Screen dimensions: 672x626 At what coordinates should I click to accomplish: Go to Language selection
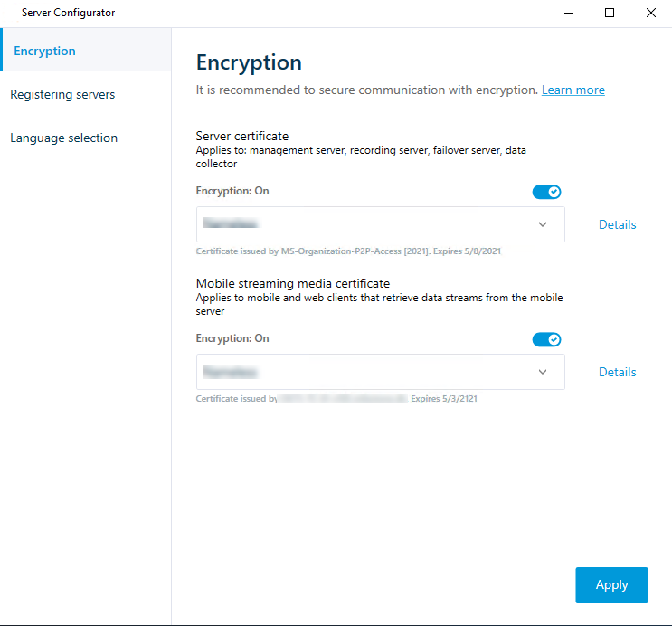click(64, 138)
